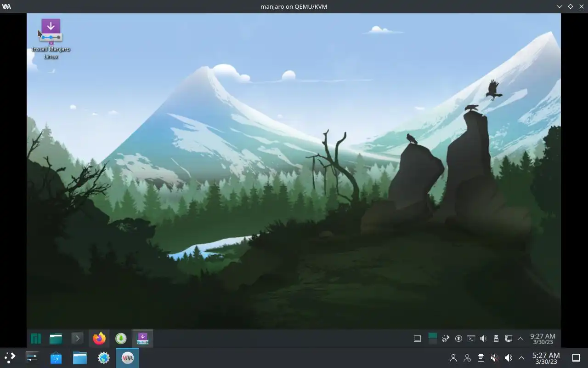Click the host user account tray icon
Screen dimensions: 588x368
point(453,358)
